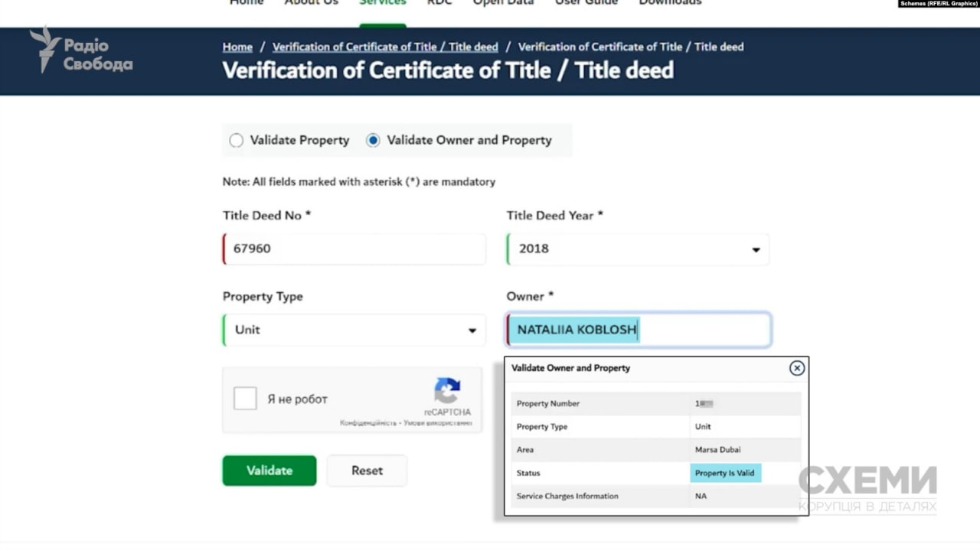Click the highlighted "Property Is Valid" status

click(x=724, y=473)
